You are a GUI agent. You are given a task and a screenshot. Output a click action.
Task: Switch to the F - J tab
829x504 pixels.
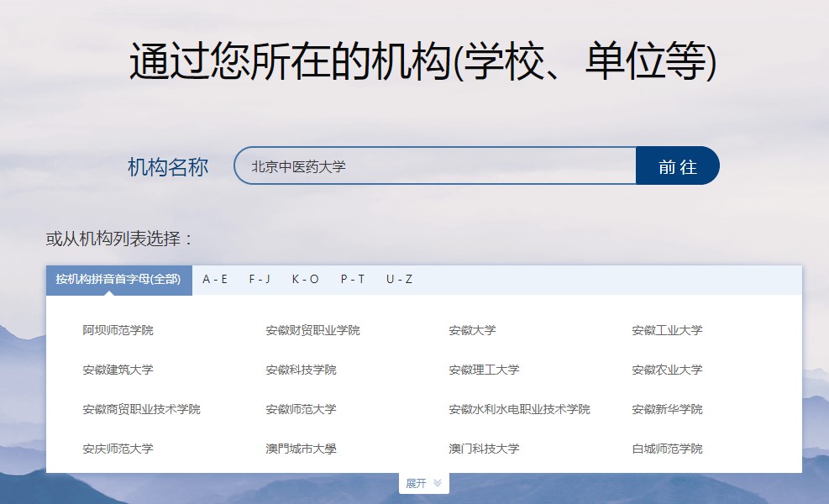click(260, 280)
